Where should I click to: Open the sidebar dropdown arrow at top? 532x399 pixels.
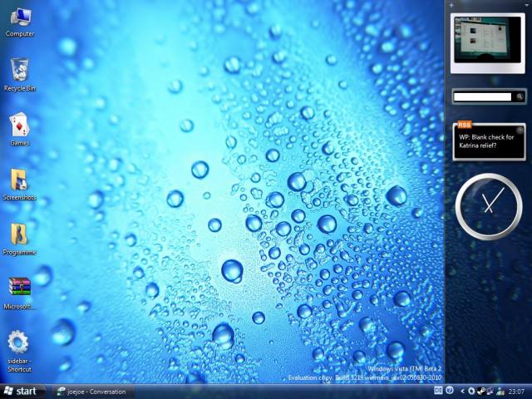tap(527, 5)
